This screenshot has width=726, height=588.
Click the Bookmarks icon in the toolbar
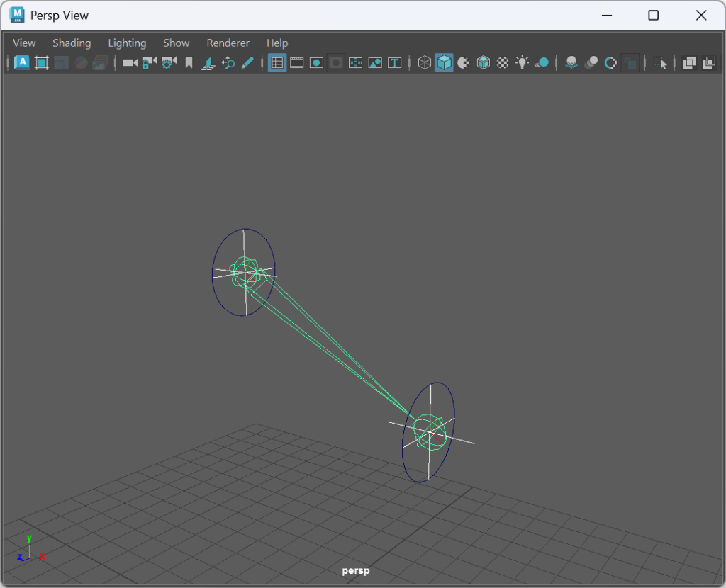(x=189, y=63)
